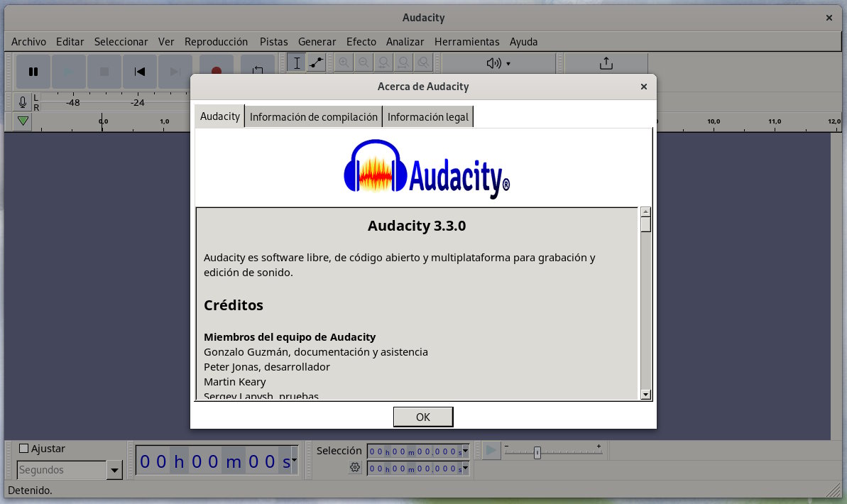Close the Acerca de Audacity dialog
Image resolution: width=847 pixels, height=504 pixels.
click(x=644, y=87)
